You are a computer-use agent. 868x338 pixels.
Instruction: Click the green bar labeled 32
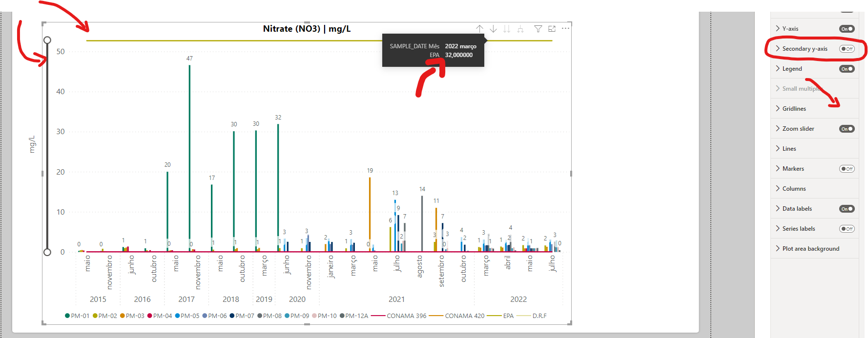278,188
